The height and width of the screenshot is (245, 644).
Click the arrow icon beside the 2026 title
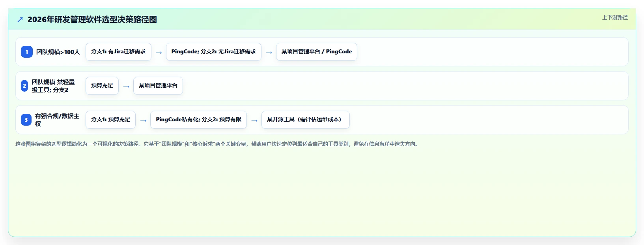coord(20,19)
